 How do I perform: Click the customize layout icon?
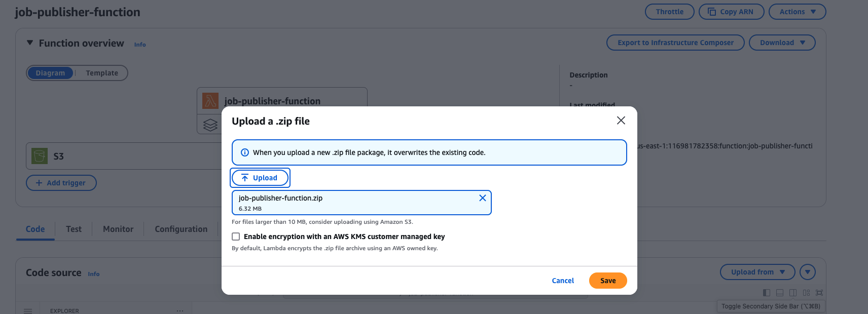click(806, 293)
